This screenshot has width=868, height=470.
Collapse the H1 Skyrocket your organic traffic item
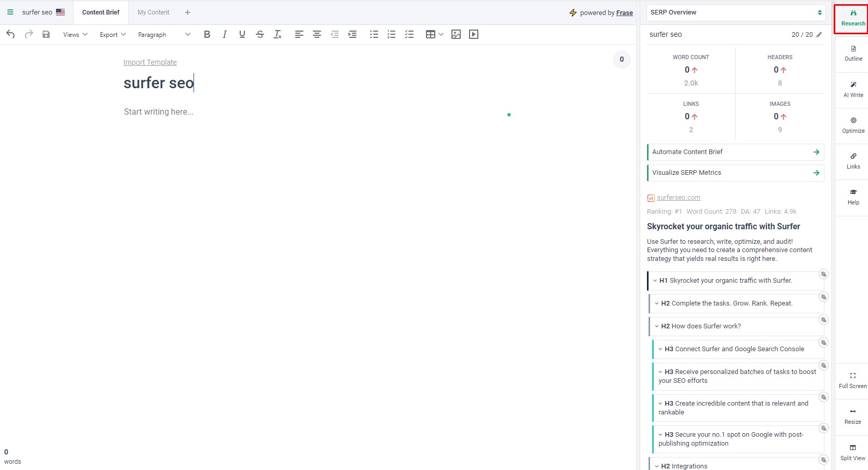(655, 281)
